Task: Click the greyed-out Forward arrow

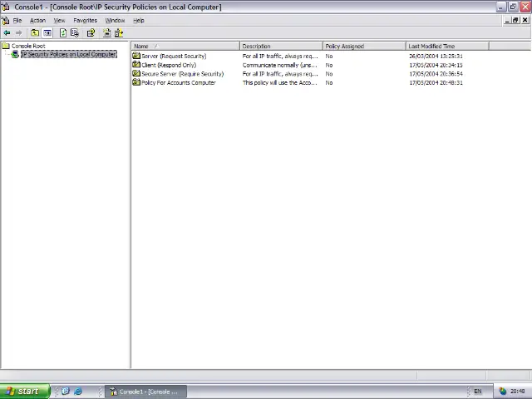Action: pos(18,33)
